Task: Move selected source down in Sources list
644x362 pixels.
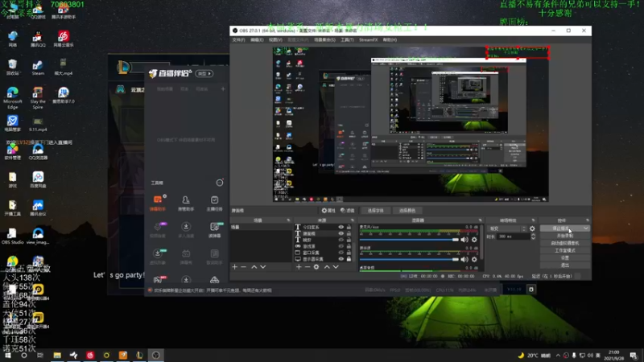Action: click(336, 267)
